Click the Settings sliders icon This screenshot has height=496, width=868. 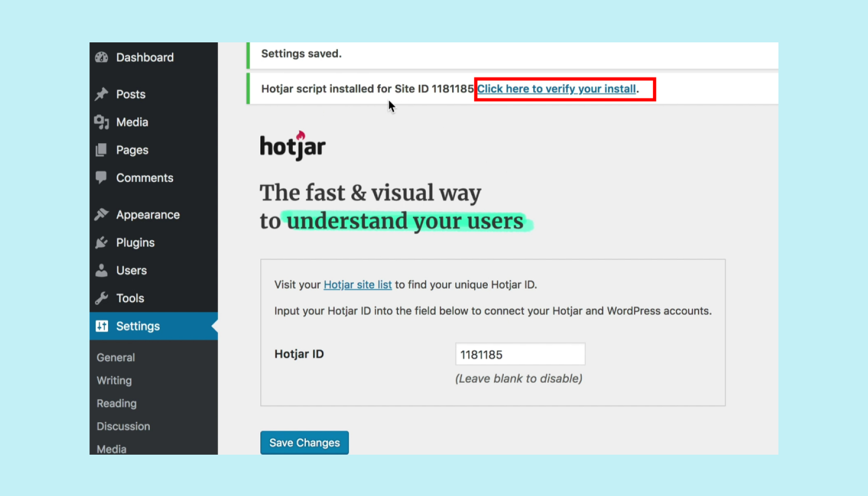(102, 326)
